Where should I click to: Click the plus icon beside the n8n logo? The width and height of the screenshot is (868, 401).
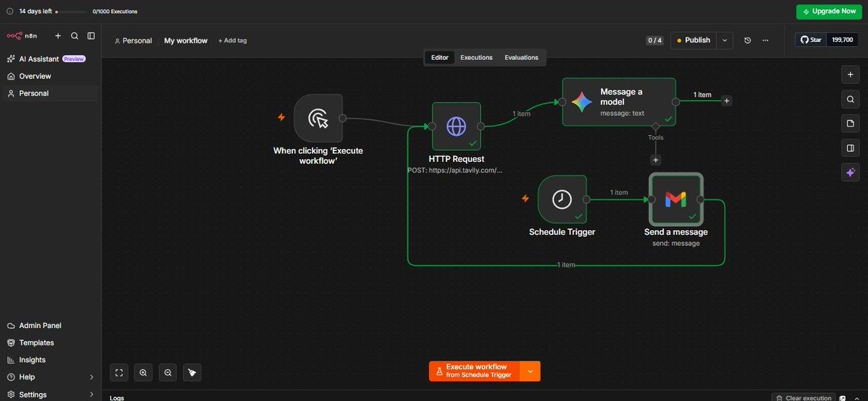click(x=58, y=35)
